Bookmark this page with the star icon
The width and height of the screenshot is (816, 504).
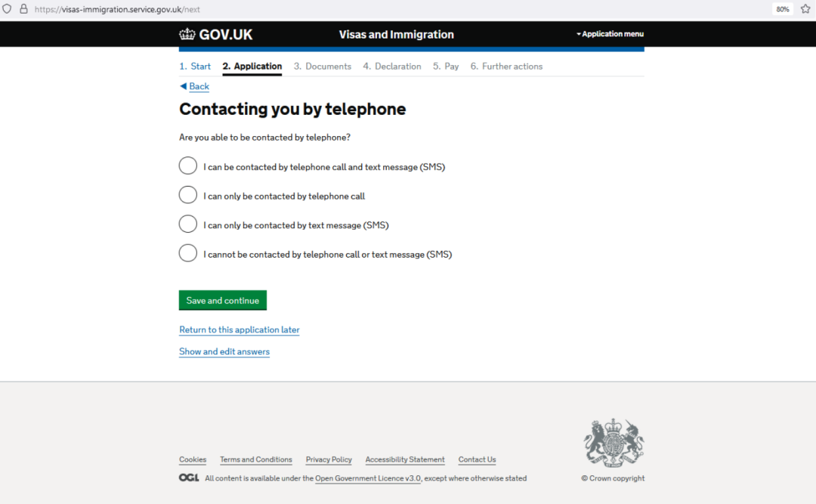tap(805, 9)
